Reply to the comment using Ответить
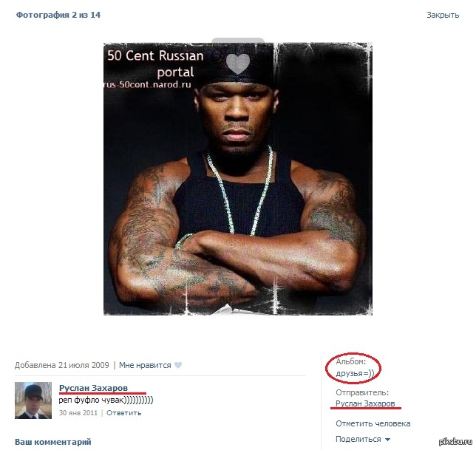476x450 pixels. 124,412
